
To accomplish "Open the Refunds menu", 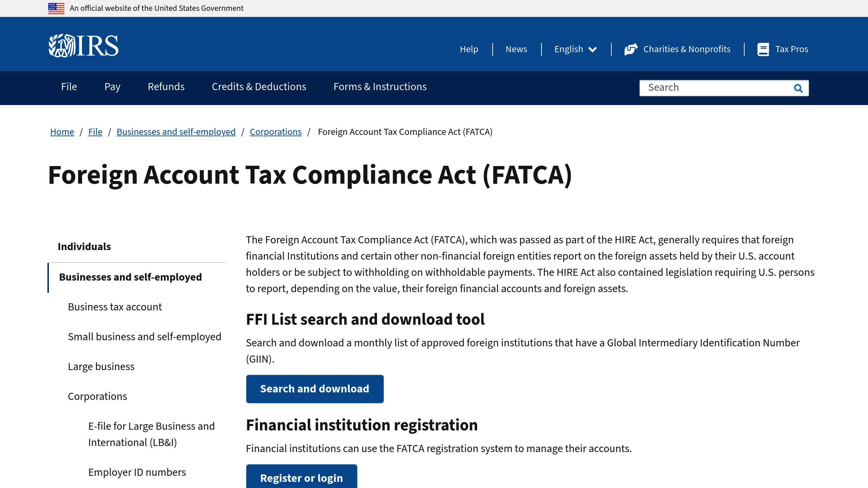I will pyautogui.click(x=166, y=87).
